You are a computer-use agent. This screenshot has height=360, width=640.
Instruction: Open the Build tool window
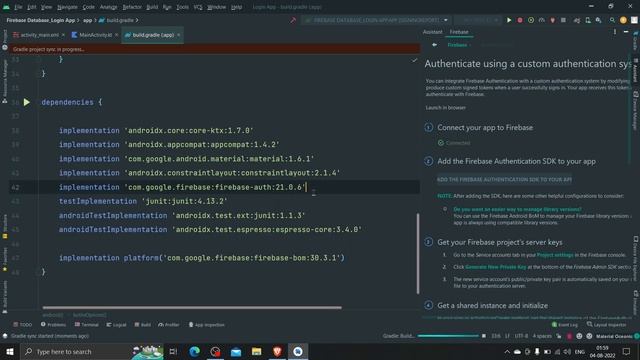(142, 325)
